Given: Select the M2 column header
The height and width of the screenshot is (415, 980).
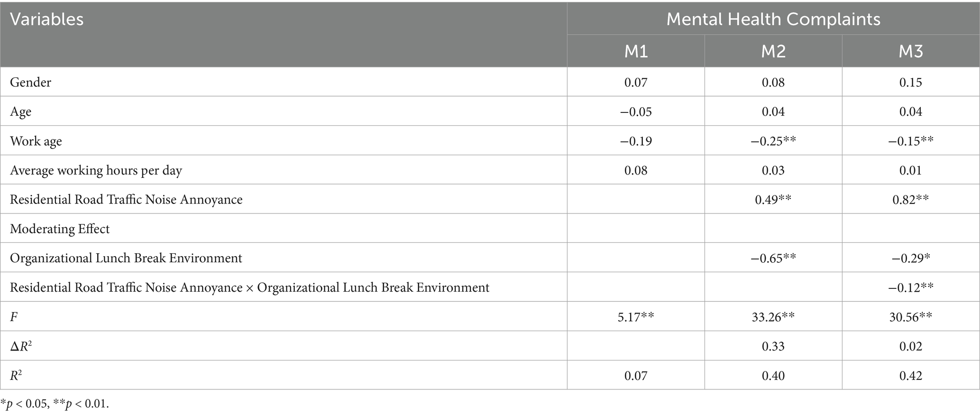Looking at the screenshot, I should click(773, 51).
